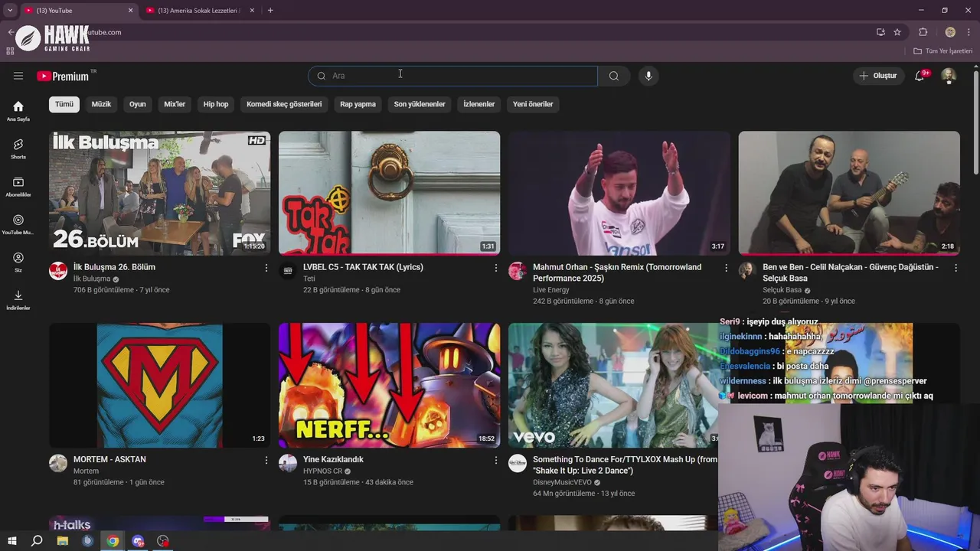980x551 pixels.
Task: Play the MORTEM superhero logo thumbnail
Action: click(x=160, y=385)
